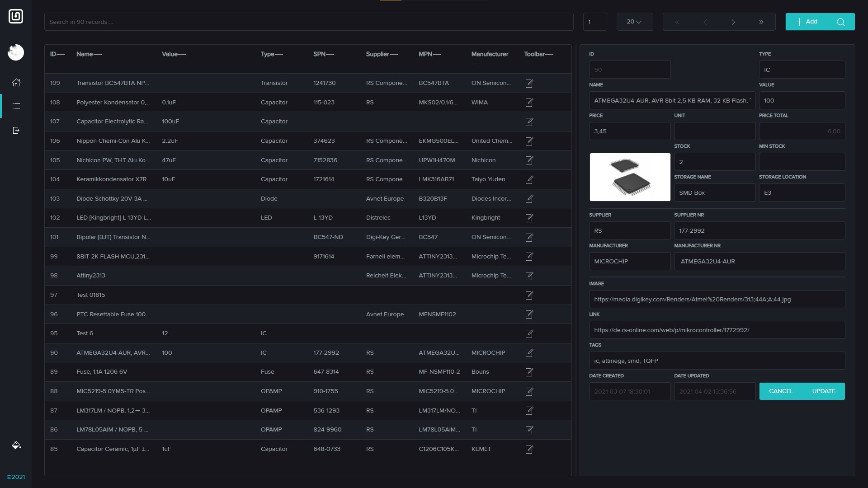
Task: Go to the next page with the right arrow
Action: pos(733,22)
